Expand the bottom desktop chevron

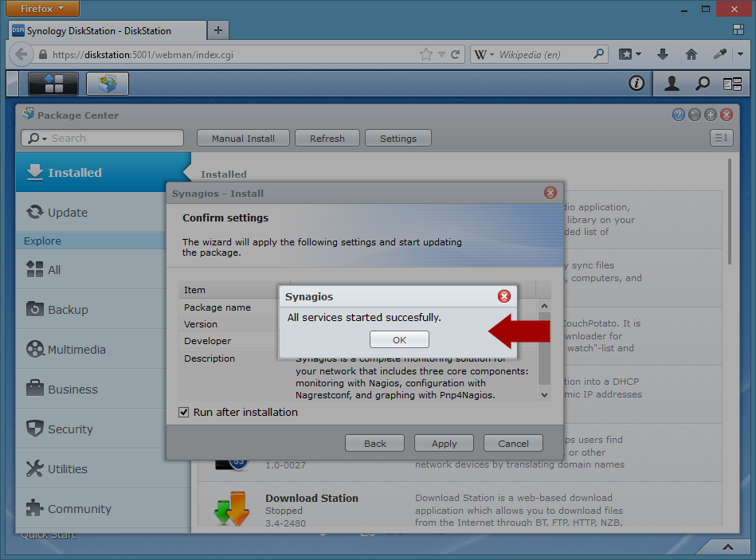(x=727, y=546)
